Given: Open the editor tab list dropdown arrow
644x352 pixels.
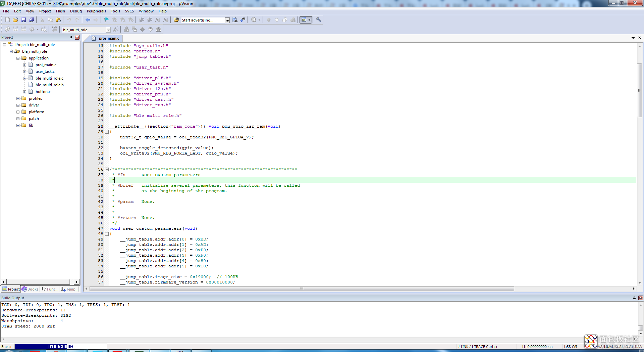Looking at the screenshot, I should [x=633, y=38].
